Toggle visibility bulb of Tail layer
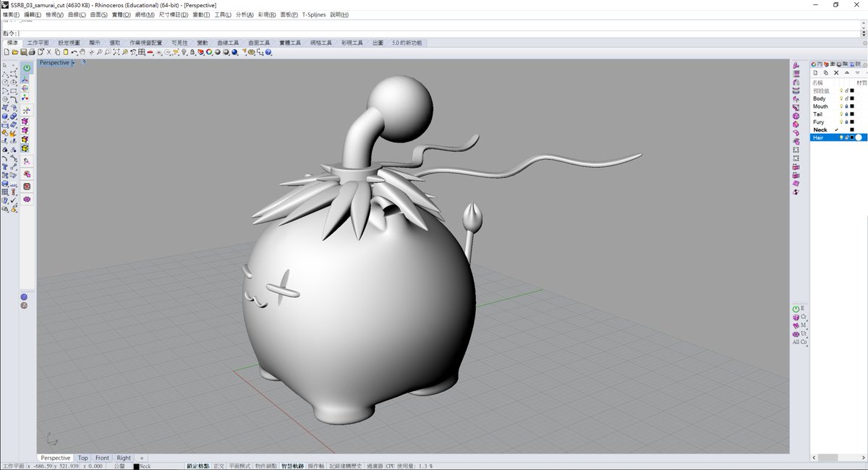This screenshot has width=868, height=470. point(841,114)
